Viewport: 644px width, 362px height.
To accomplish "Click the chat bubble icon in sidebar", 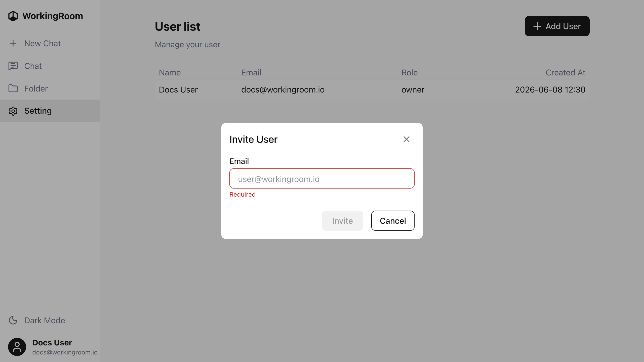I will click(x=13, y=66).
